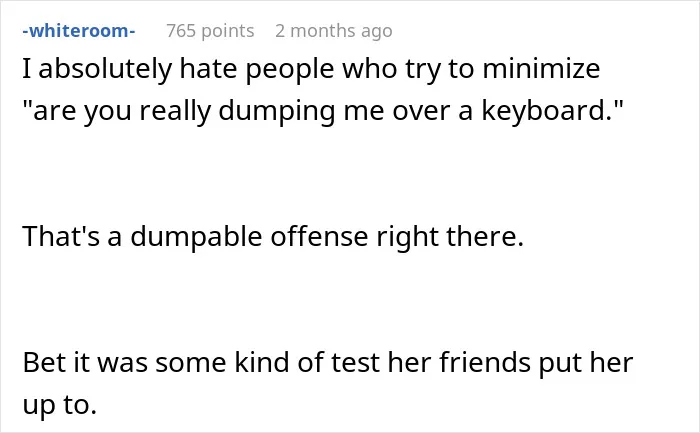This screenshot has width=700, height=433.
Task: Click the word "friends" in last paragraph
Action: [485, 362]
